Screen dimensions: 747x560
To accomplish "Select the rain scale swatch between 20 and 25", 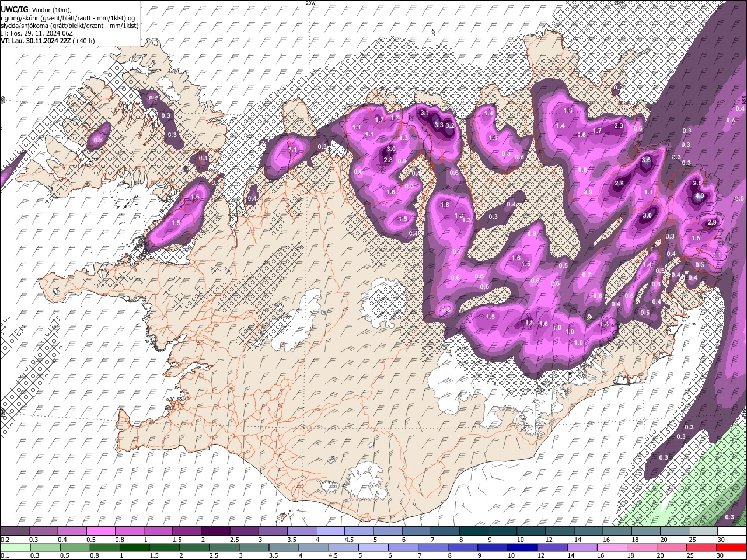I will point(671,547).
